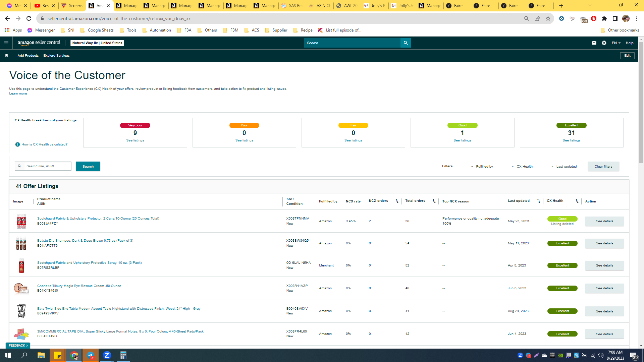Open the Learn more link

18,94
